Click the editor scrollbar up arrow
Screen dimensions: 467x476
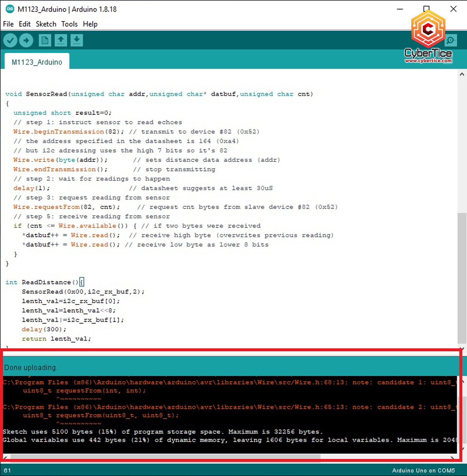[462, 74]
